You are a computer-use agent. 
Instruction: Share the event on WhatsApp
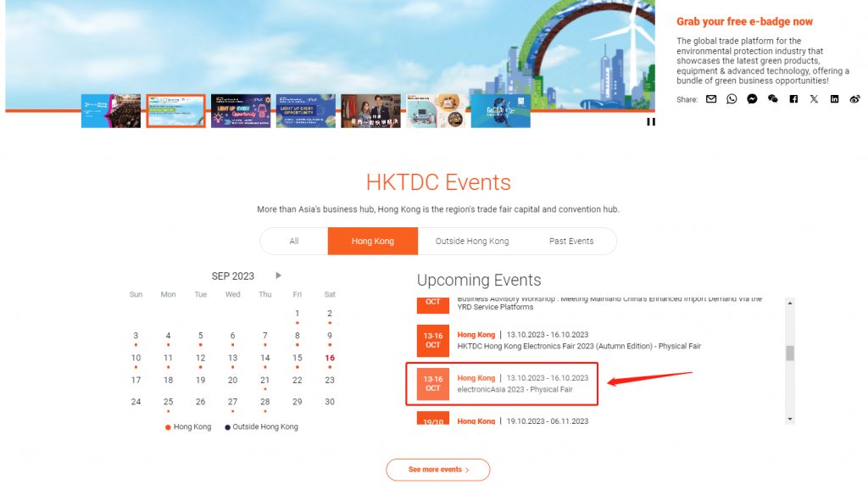coord(732,99)
